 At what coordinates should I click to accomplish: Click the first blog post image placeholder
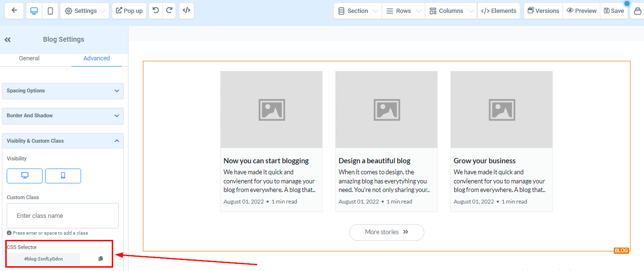pyautogui.click(x=271, y=110)
